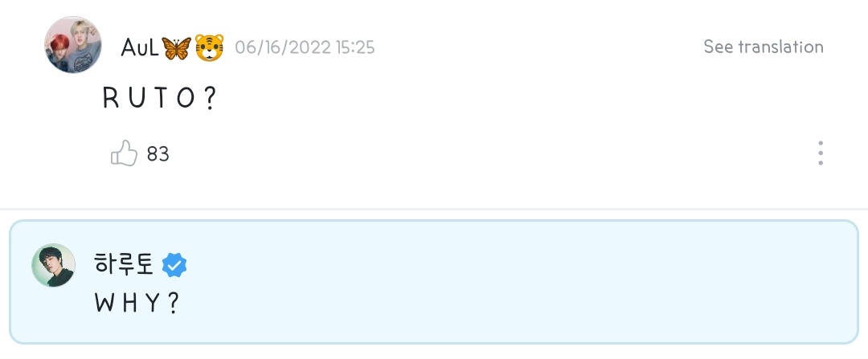Select the comment text "R U T O ?"
The width and height of the screenshot is (868, 359).
coord(159,99)
